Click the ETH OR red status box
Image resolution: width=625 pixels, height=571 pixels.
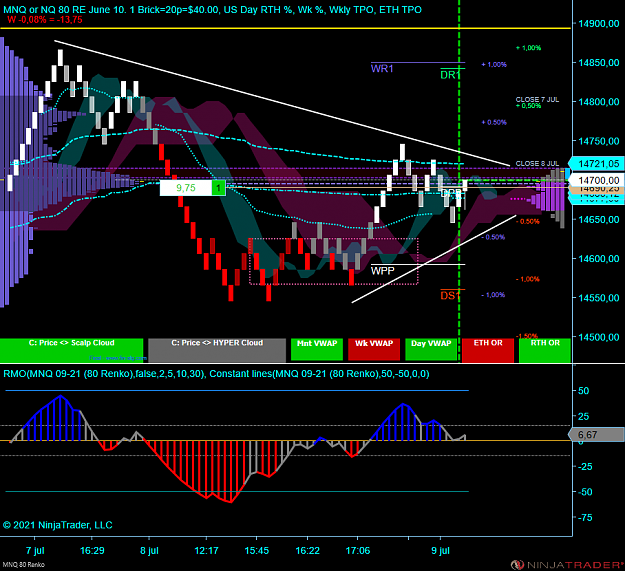(488, 350)
